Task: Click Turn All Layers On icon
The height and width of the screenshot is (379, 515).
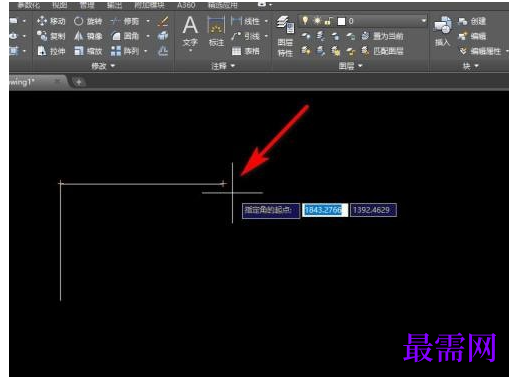Action: [x=306, y=51]
